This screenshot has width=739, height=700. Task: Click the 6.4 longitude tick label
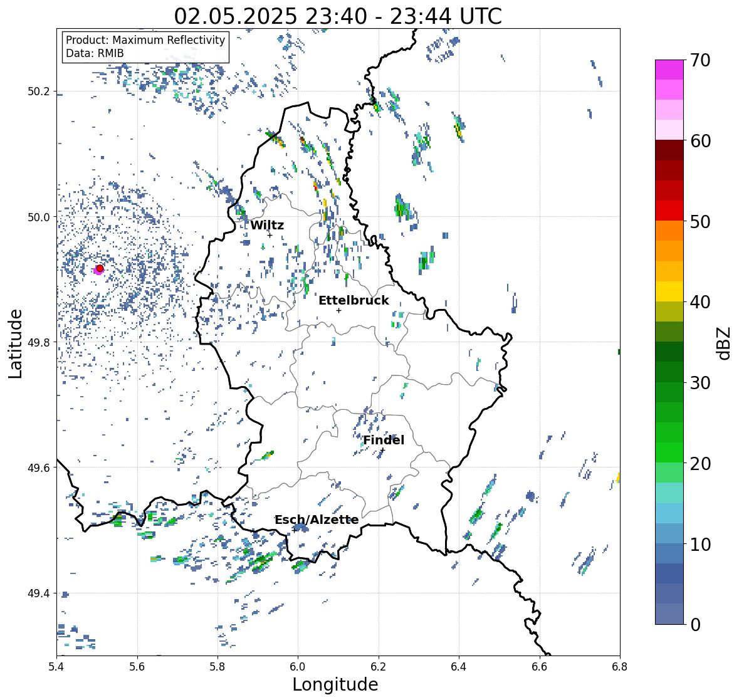[x=459, y=666]
